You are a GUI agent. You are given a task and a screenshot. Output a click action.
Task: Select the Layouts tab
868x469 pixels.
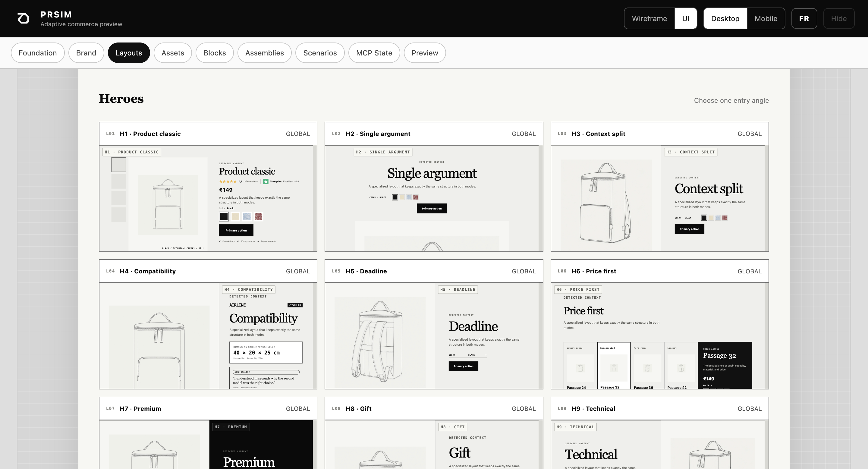pos(129,53)
